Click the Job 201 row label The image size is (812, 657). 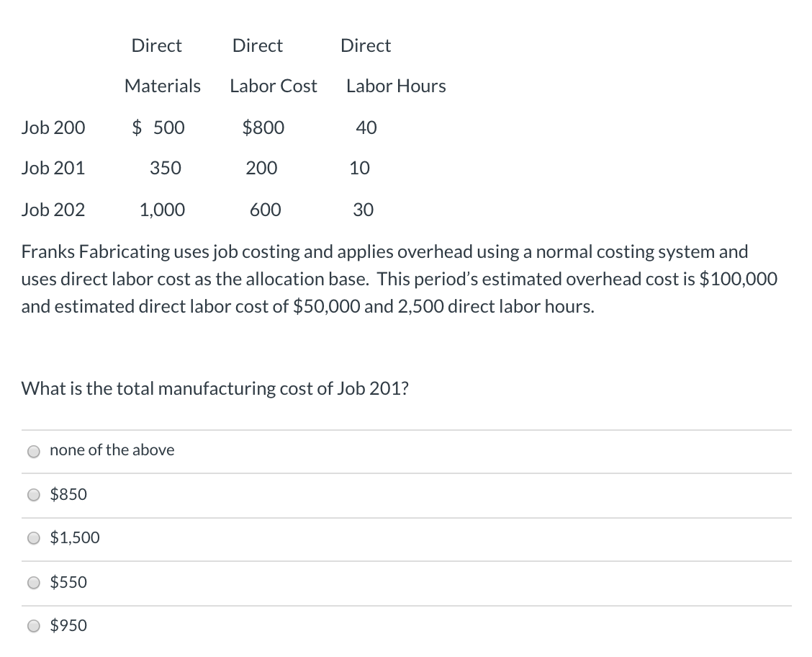pos(53,168)
